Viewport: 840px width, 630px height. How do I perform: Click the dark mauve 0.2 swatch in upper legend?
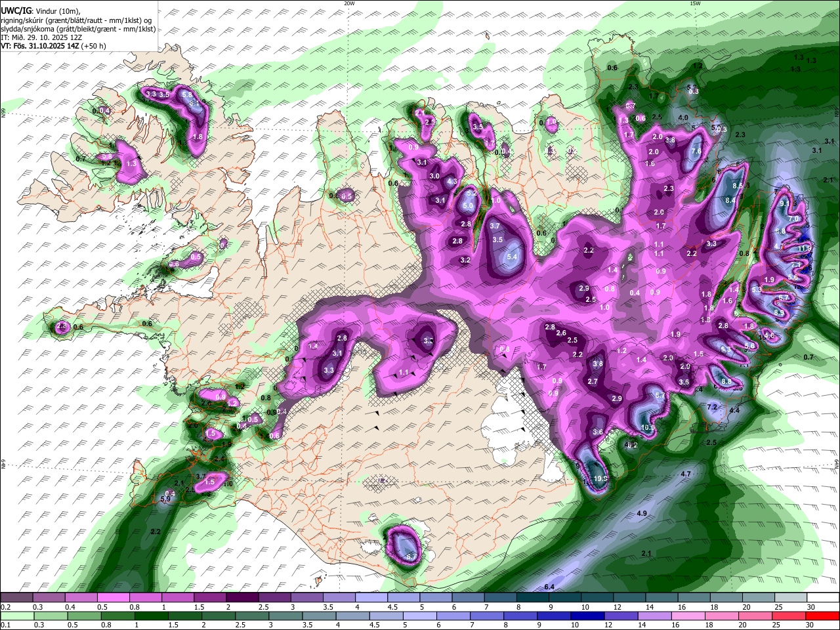pyautogui.click(x=17, y=598)
